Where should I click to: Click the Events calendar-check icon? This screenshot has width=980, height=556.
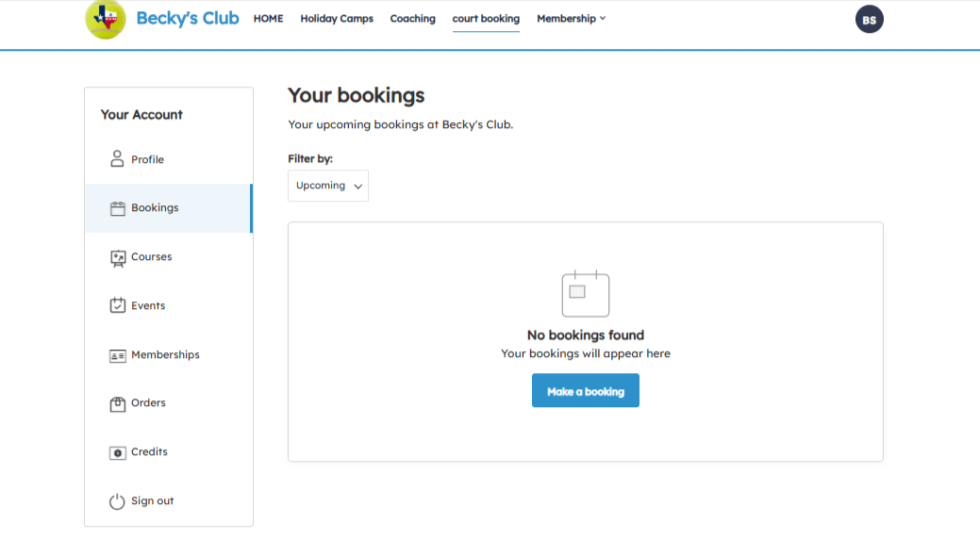point(117,305)
